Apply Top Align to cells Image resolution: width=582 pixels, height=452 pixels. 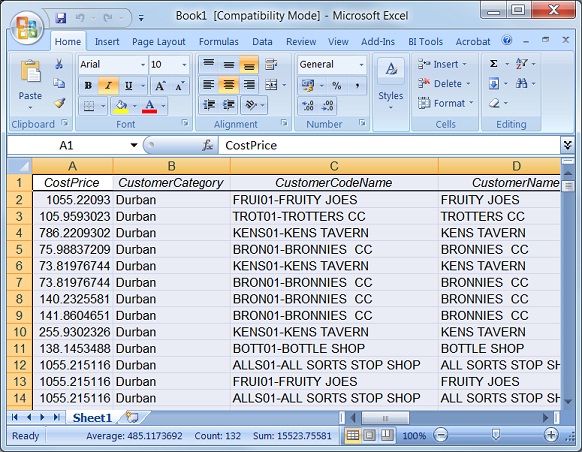tap(209, 64)
